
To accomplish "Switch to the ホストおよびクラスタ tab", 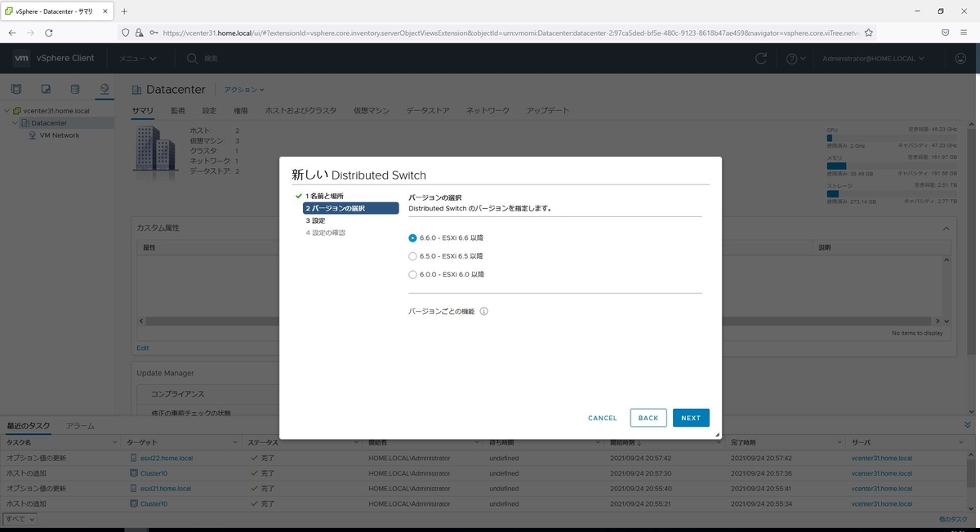I will [301, 110].
